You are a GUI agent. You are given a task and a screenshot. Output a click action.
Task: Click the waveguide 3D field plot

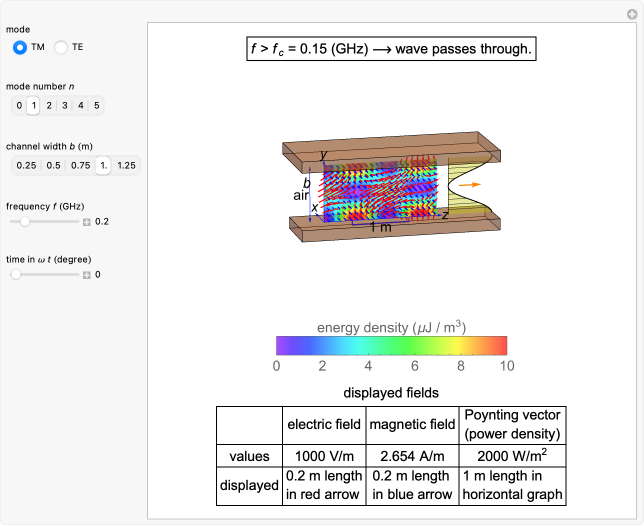coord(380,190)
